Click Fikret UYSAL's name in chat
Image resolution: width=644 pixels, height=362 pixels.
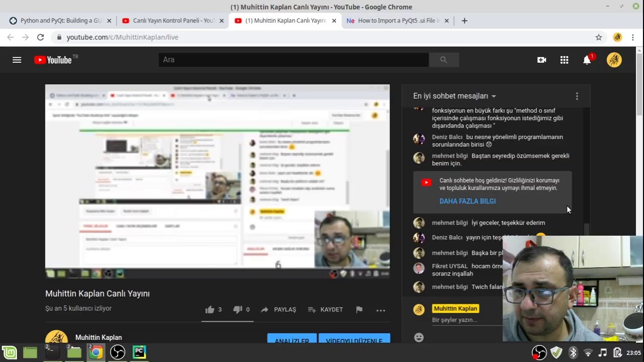(x=450, y=266)
